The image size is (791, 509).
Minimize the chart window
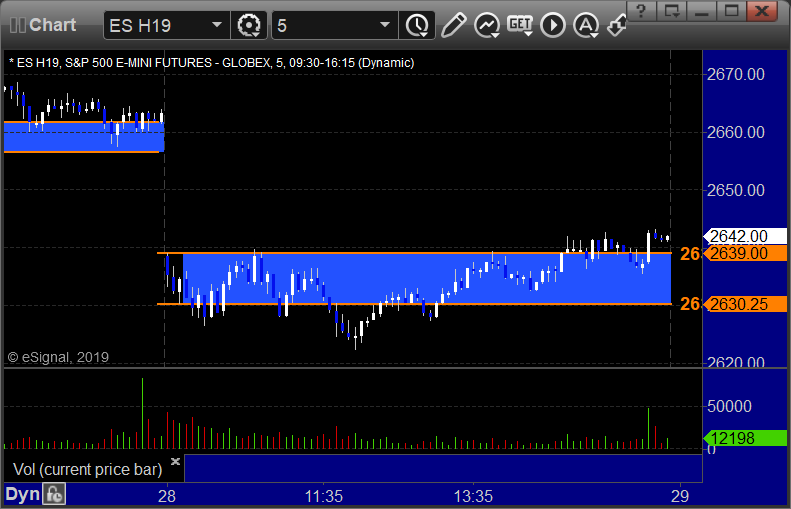tap(702, 11)
